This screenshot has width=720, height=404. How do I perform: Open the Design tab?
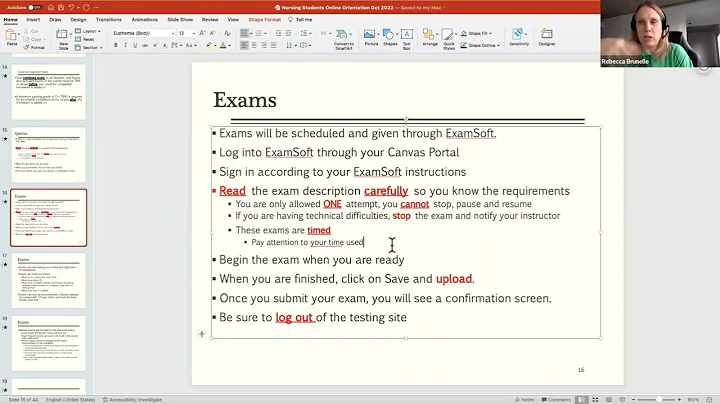coord(78,20)
